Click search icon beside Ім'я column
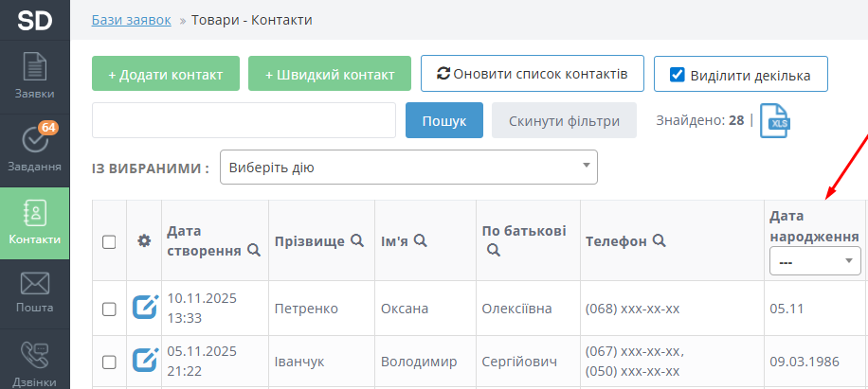The image size is (868, 389). pyautogui.click(x=419, y=241)
